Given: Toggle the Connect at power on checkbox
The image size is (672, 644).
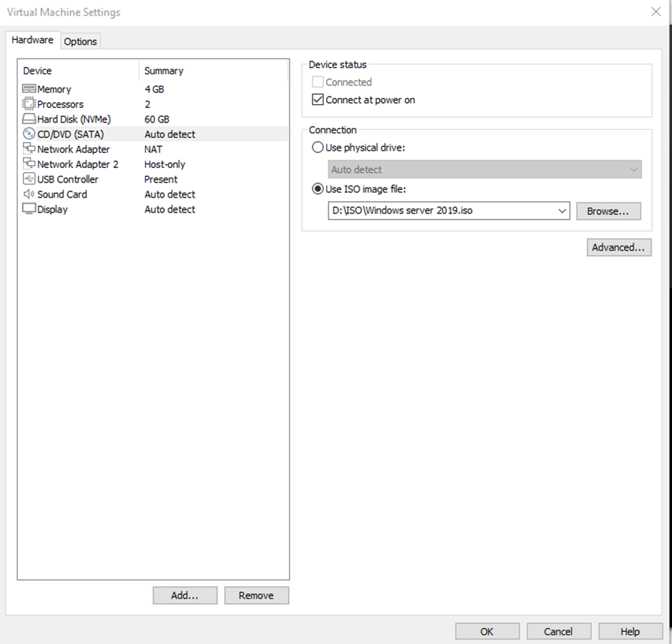Looking at the screenshot, I should (x=318, y=100).
